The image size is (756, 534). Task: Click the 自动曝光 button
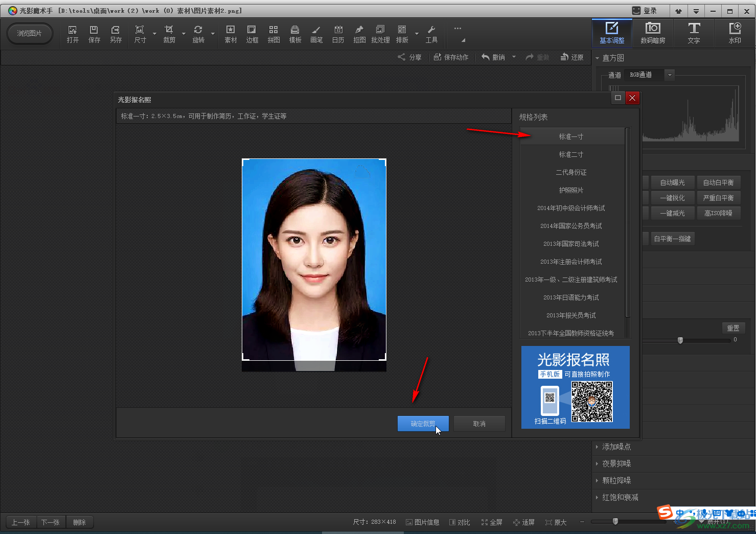tap(672, 182)
